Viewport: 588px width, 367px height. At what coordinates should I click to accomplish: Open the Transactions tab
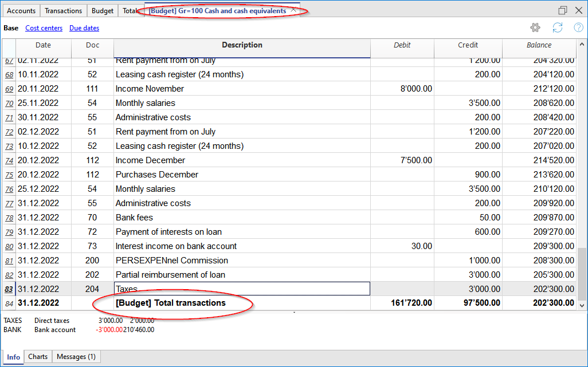63,11
